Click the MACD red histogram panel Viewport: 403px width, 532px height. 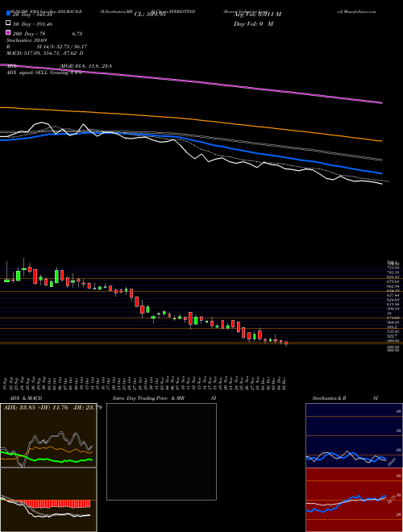click(x=48, y=500)
